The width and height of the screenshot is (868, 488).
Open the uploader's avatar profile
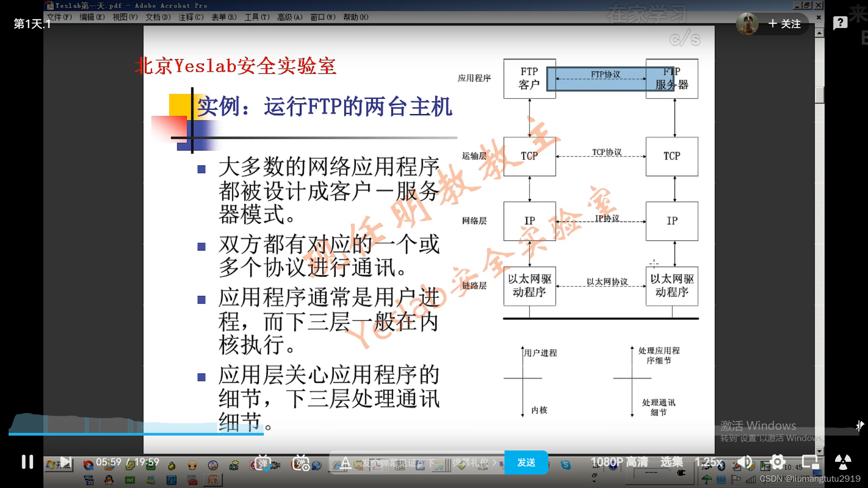click(747, 23)
